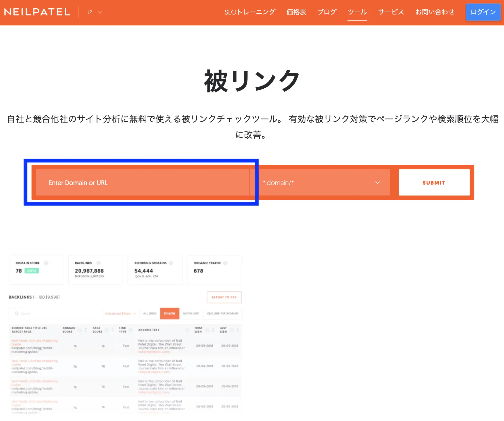
Task: Open the ブログ navigation link
Action: 327,12
